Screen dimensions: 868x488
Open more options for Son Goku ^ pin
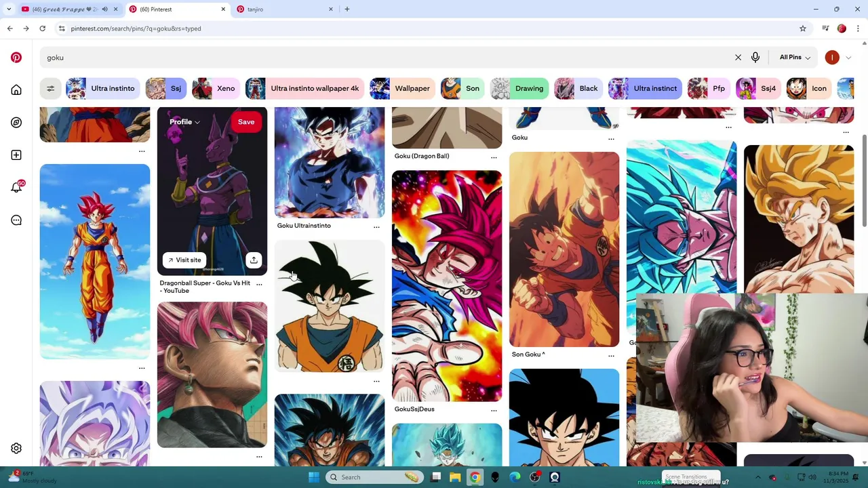click(x=611, y=355)
